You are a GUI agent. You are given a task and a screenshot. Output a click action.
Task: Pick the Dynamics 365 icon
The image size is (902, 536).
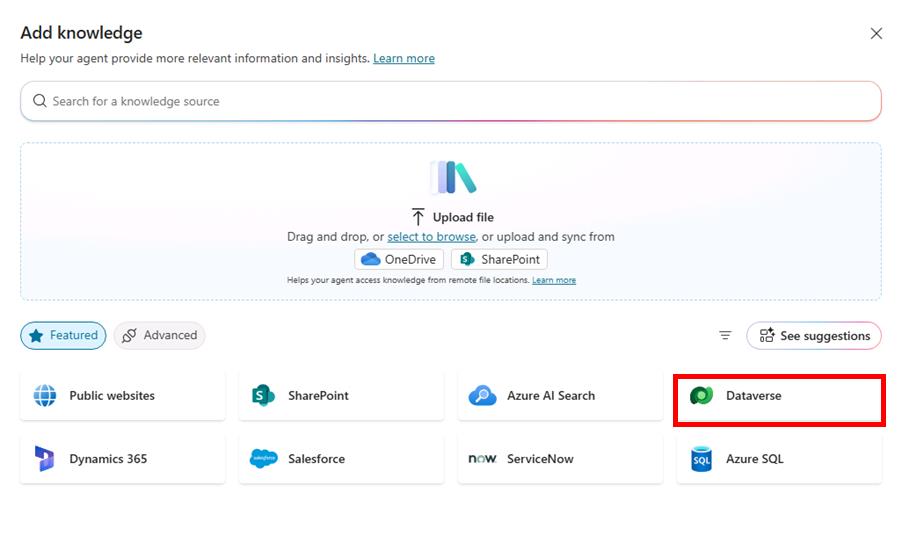[x=45, y=459]
